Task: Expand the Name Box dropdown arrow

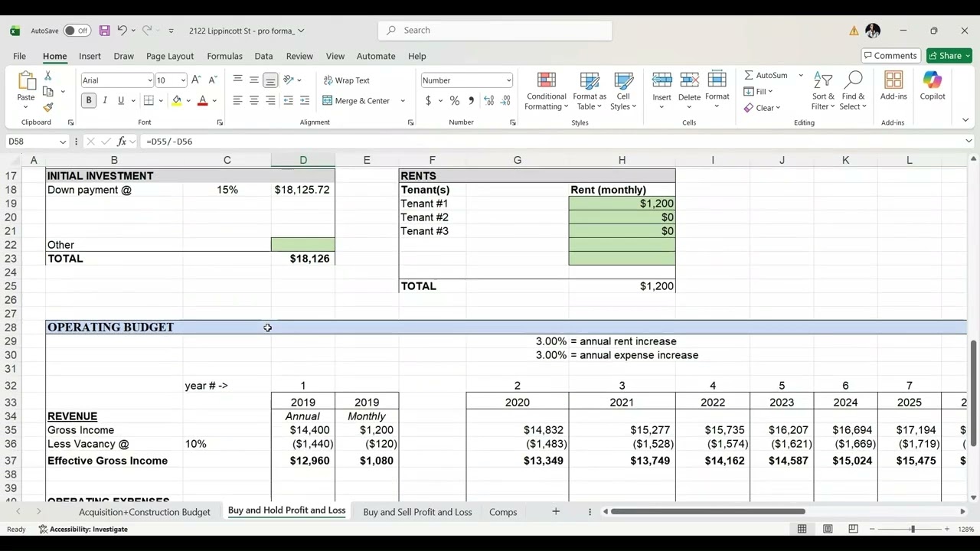Action: (x=62, y=142)
